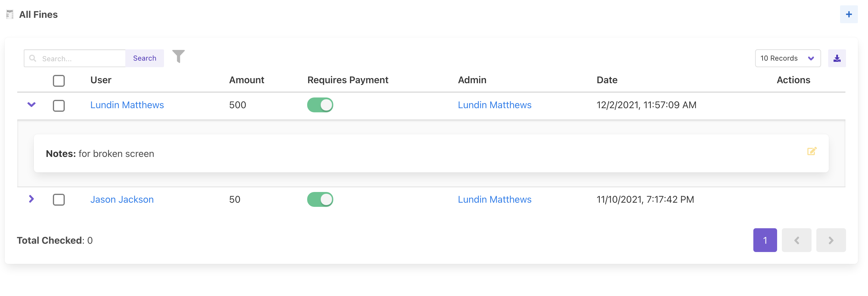Check the select-all header checkbox
Viewport: 868px width, 296px height.
point(59,81)
